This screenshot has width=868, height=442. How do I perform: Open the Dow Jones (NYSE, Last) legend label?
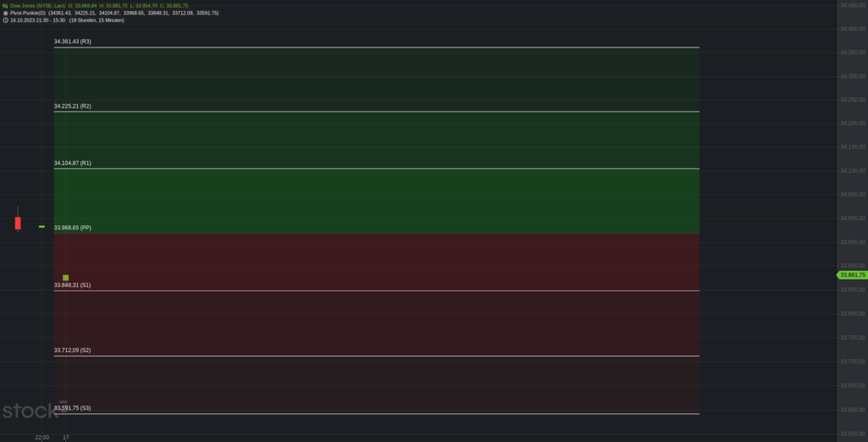37,6
